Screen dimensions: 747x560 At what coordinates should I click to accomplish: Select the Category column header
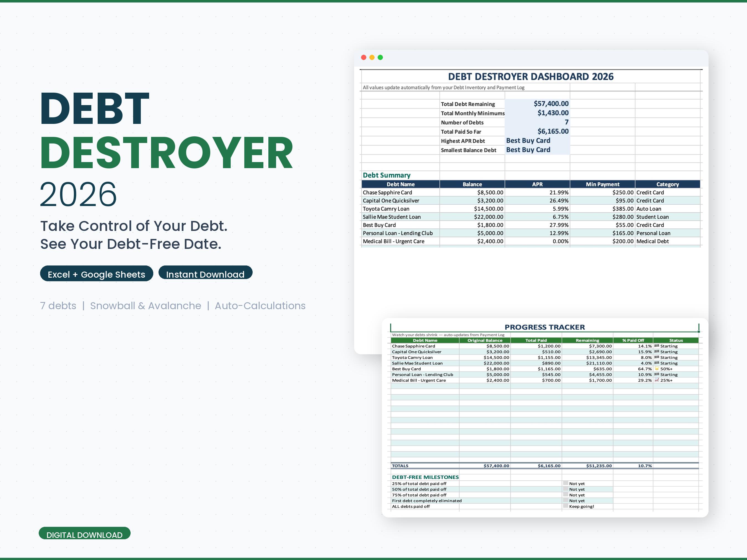[668, 184]
